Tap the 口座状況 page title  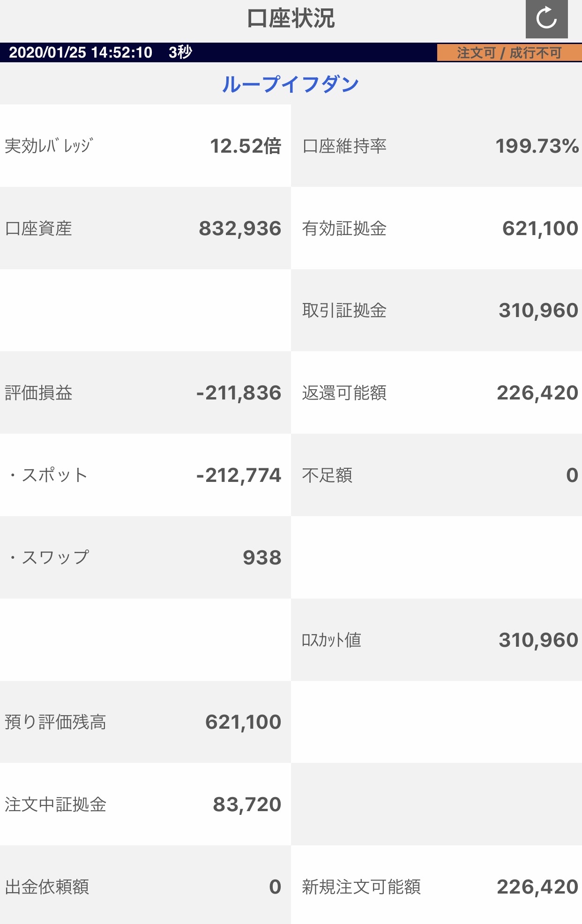coord(291,19)
